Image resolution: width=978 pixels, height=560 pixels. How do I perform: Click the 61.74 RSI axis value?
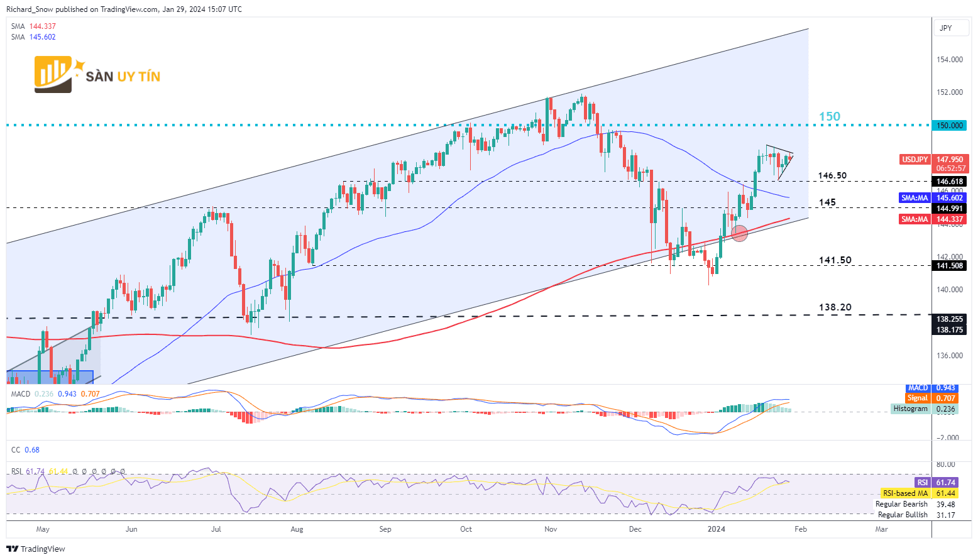click(945, 483)
